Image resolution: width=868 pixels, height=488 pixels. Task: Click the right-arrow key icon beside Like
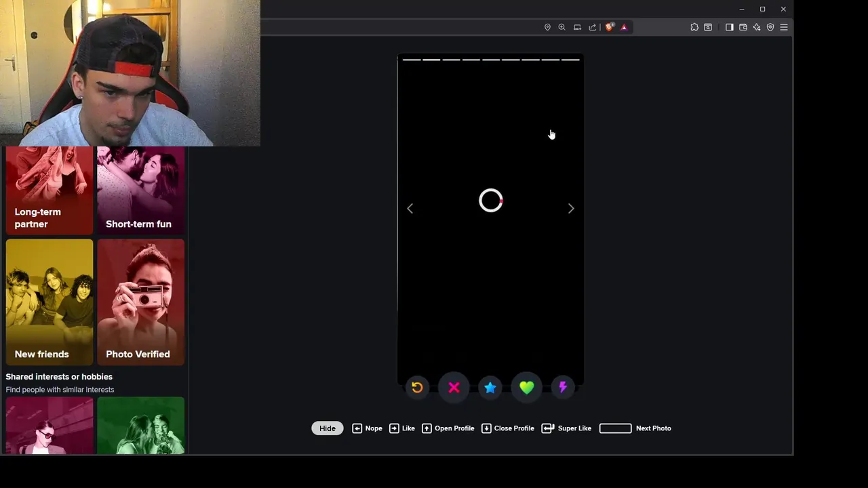tap(394, 428)
